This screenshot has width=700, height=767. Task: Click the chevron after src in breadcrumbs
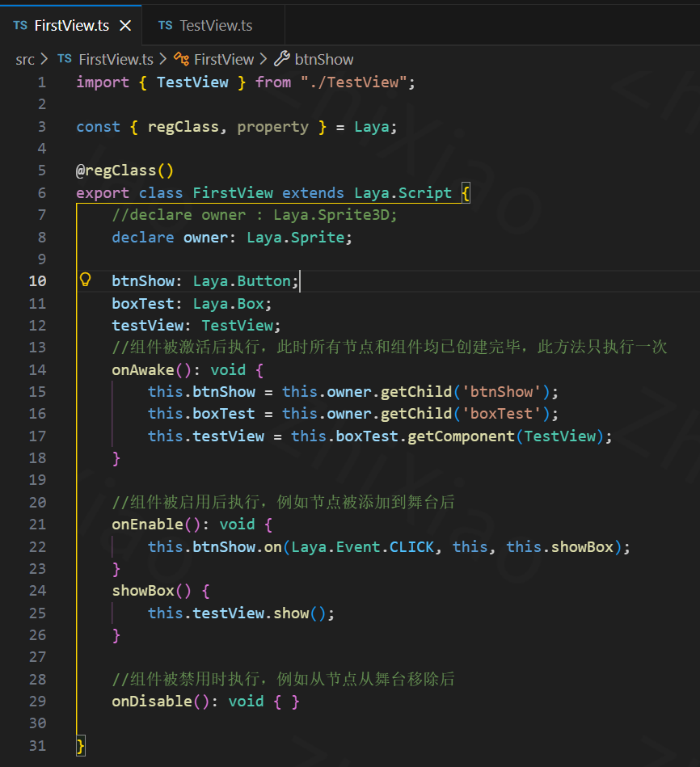(x=44, y=59)
